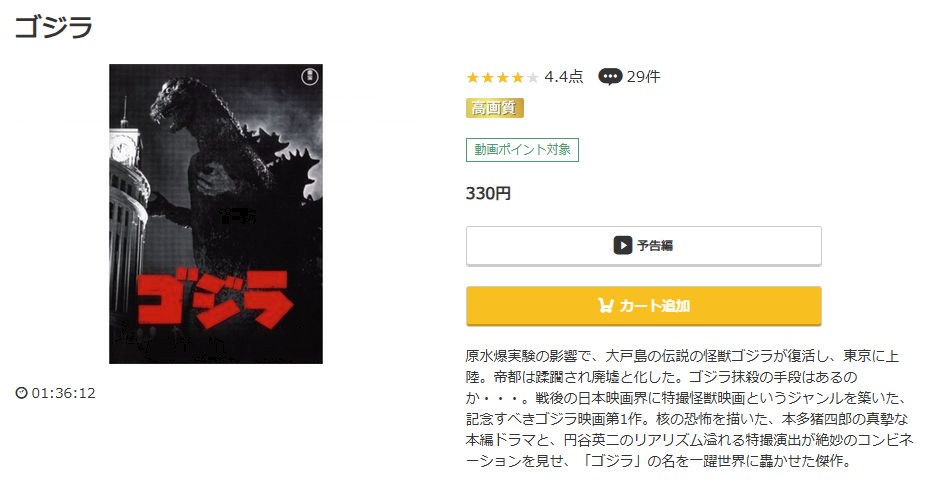Click the fifth grey rating star
This screenshot has width=939, height=498.
[532, 77]
